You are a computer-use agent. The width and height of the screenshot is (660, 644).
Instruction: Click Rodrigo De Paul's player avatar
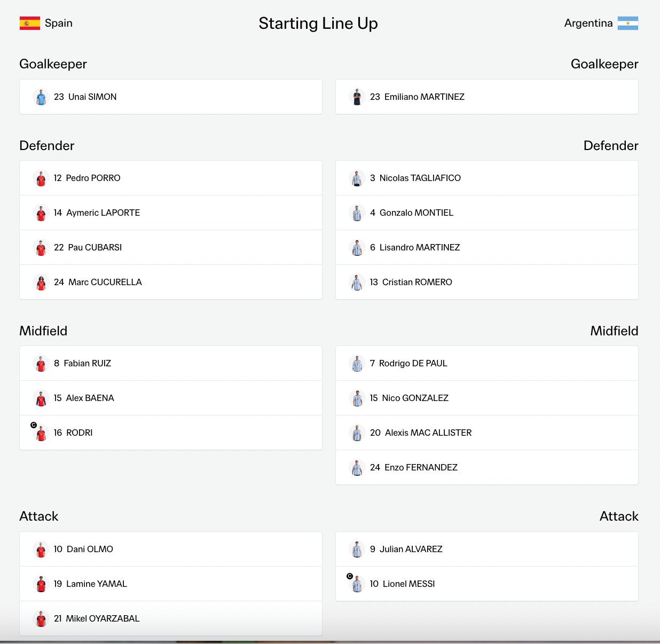(357, 363)
